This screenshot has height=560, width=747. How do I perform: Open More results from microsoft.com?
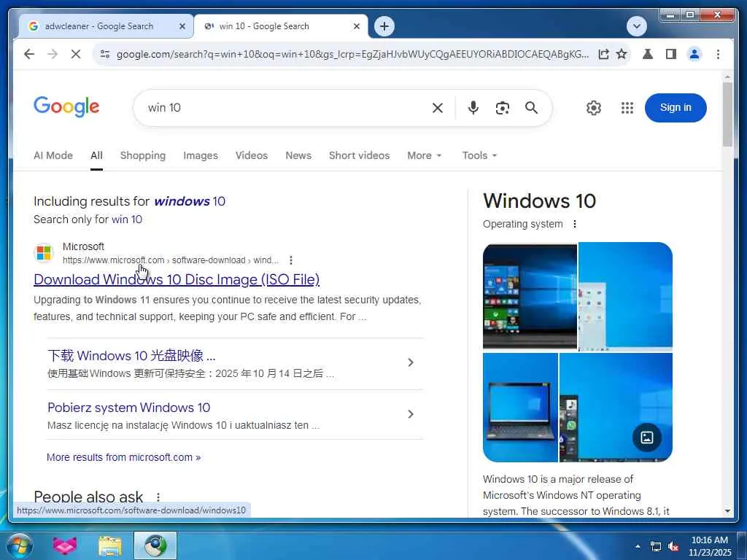[123, 457]
